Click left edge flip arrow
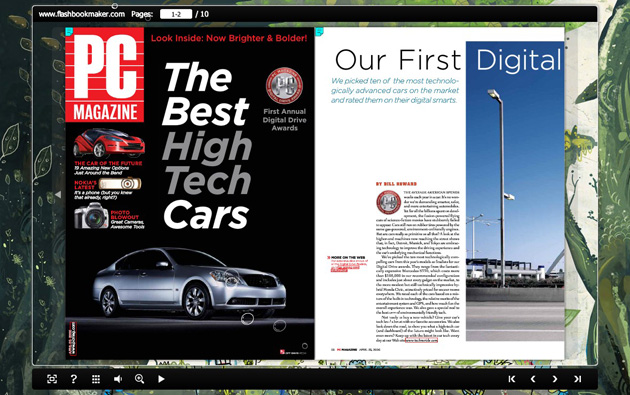This screenshot has height=395, width=630. tap(58, 194)
